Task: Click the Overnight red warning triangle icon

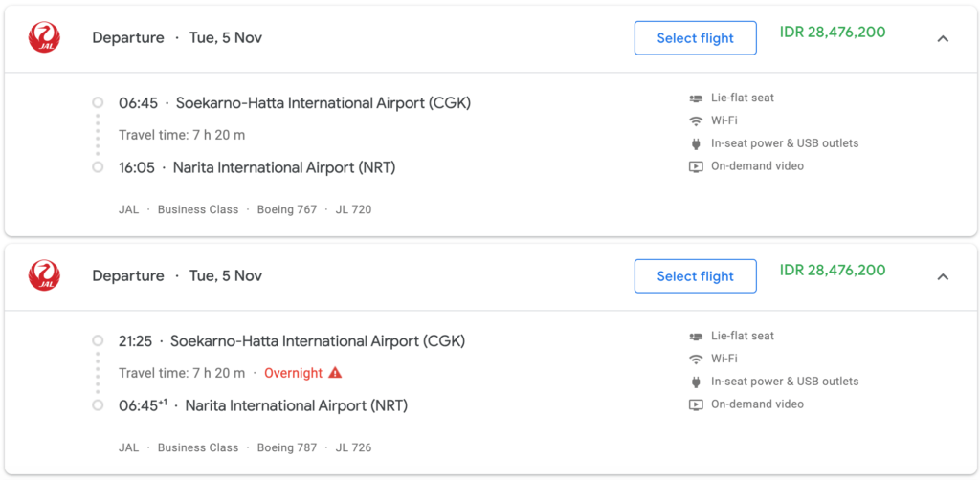Action: [335, 373]
